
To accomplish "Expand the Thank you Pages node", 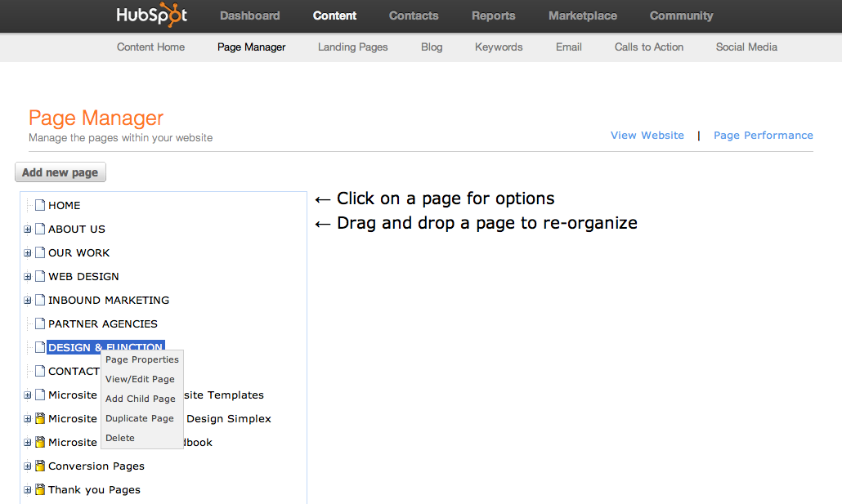I will pyautogui.click(x=27, y=489).
